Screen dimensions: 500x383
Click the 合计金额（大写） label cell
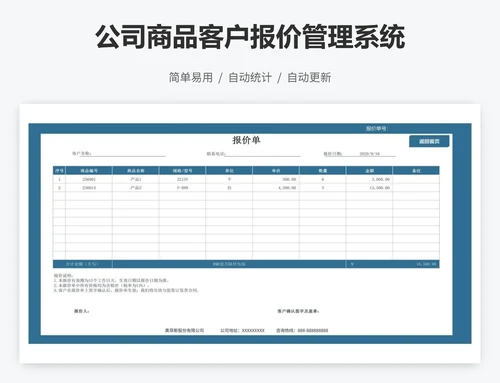click(82, 264)
